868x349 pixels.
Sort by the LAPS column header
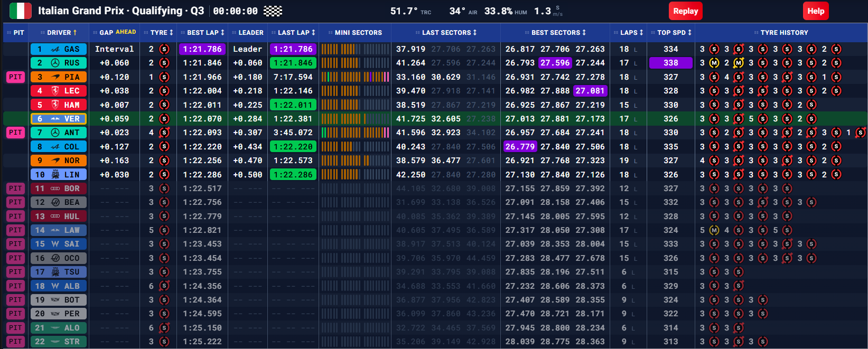coord(629,33)
